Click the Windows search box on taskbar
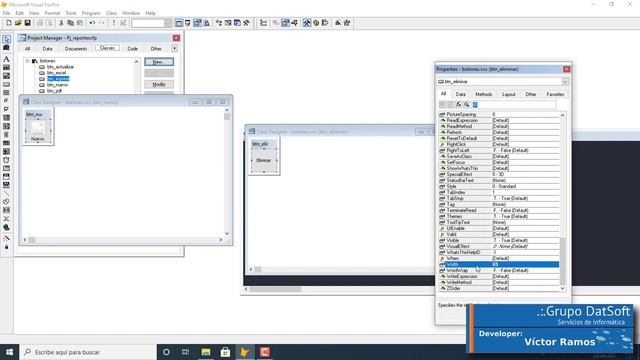 click(87, 352)
